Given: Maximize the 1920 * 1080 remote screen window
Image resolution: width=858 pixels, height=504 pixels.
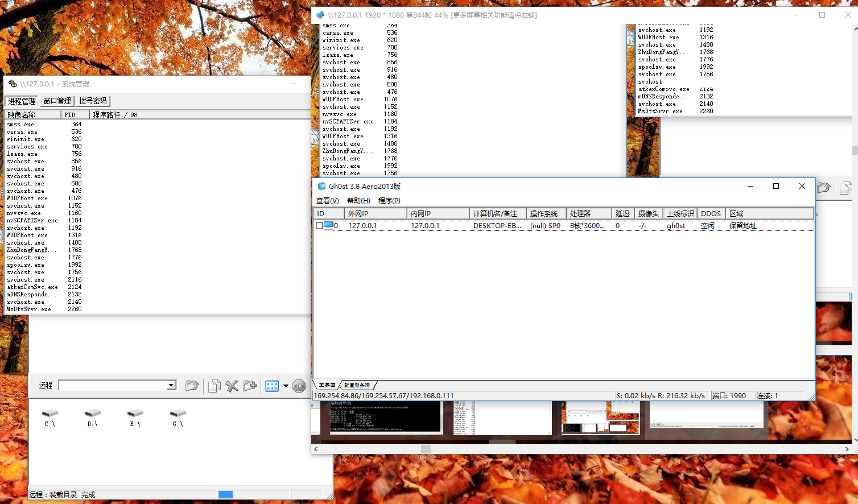Looking at the screenshot, I should click(822, 15).
